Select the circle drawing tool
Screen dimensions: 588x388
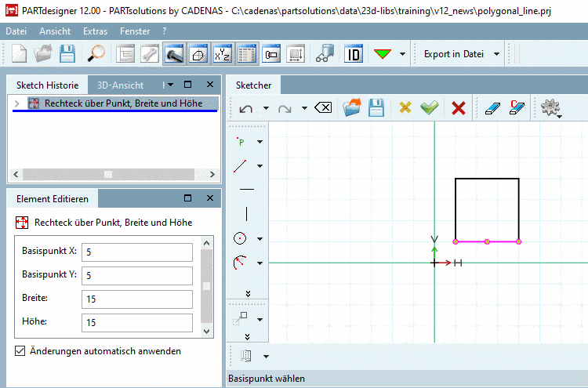241,238
